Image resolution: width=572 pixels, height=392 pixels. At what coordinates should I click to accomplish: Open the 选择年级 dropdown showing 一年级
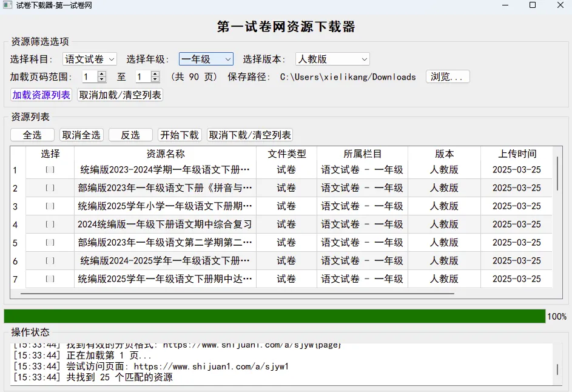pyautogui.click(x=206, y=59)
